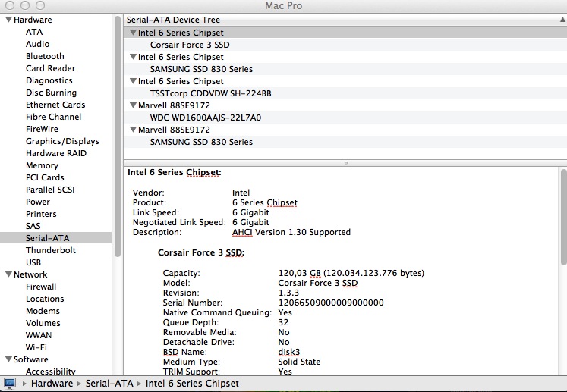Screen dimensions: 567x392
Task: Open Accessibility under Software
Action: 51,371
